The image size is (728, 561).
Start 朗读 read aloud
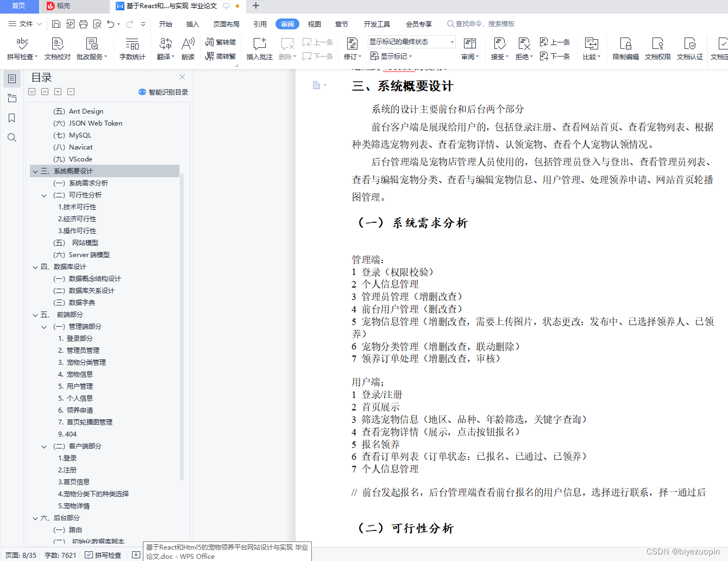point(188,48)
